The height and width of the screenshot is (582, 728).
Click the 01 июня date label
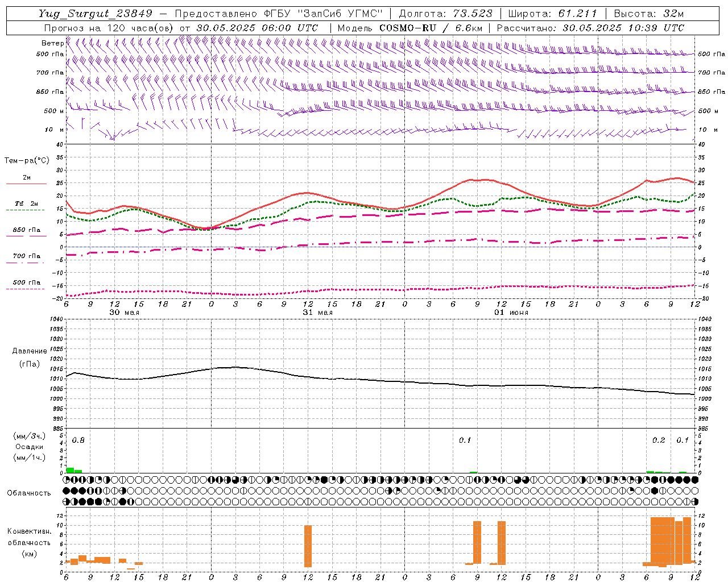511,312
